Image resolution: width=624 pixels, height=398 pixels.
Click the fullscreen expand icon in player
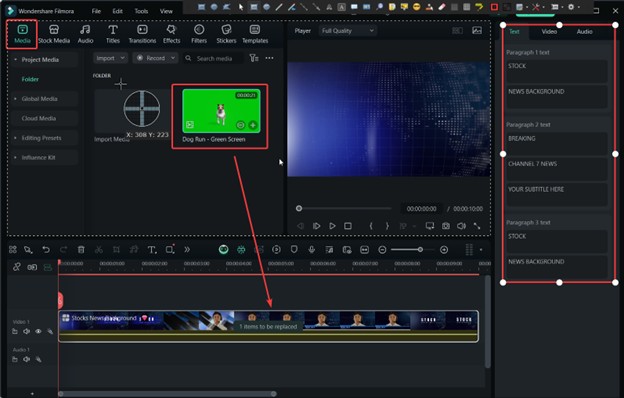point(477,226)
